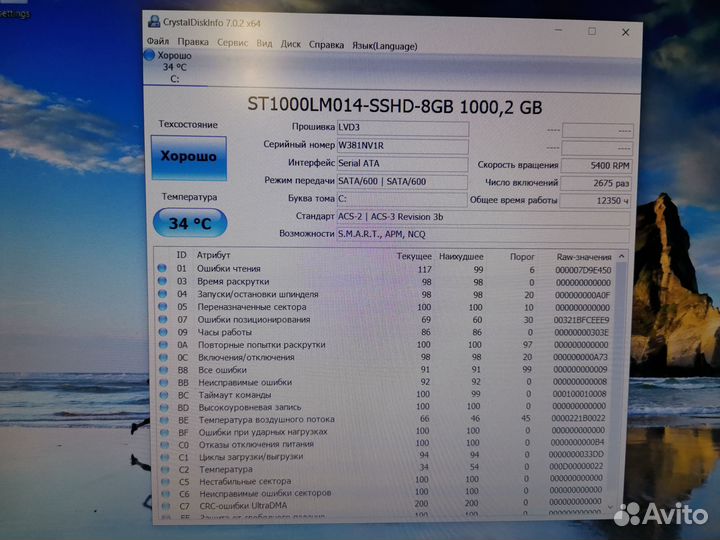Click status icon for 03 Время раскрутки
This screenshot has width=720, height=540.
pos(162,281)
